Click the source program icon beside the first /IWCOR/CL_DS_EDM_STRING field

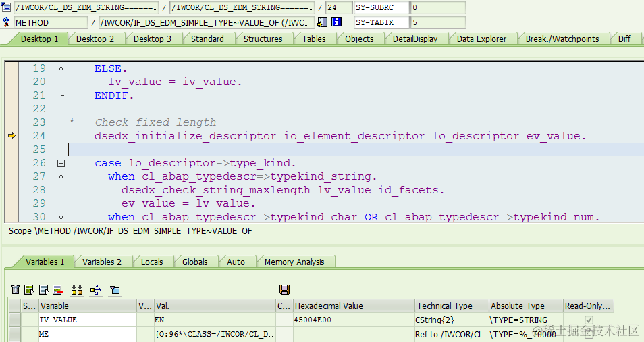coord(6,7)
